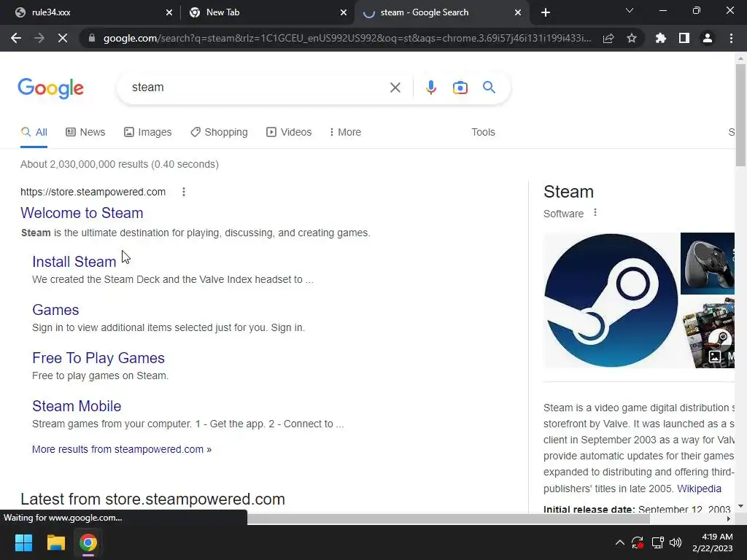Viewport: 747px width, 560px height.
Task: Clear the search box with X
Action: (x=395, y=87)
